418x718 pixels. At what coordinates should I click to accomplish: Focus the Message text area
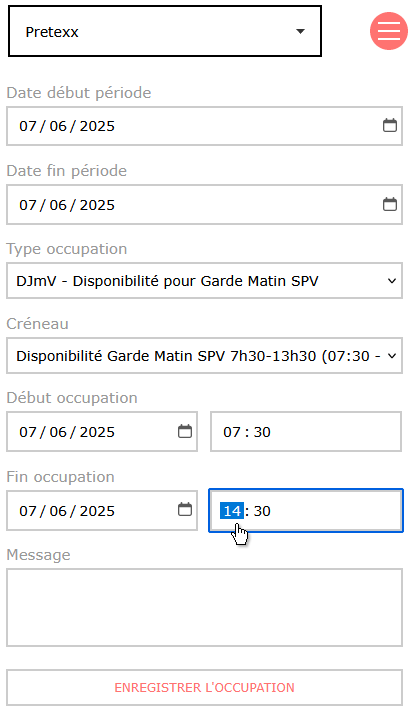tap(204, 608)
